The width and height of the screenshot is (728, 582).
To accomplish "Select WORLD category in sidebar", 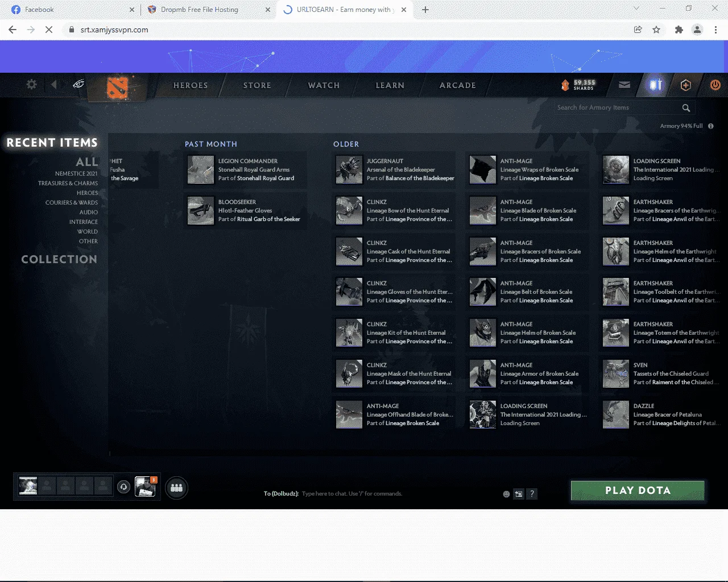I will point(88,232).
